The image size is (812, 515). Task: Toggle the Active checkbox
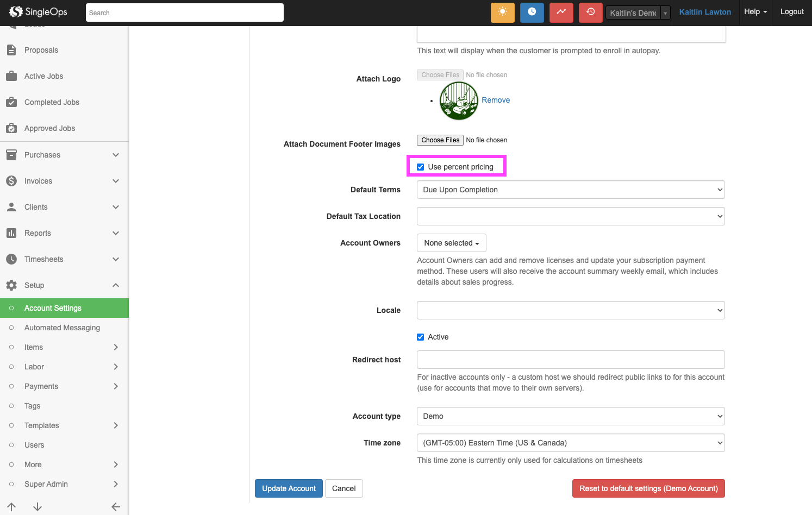pos(421,337)
